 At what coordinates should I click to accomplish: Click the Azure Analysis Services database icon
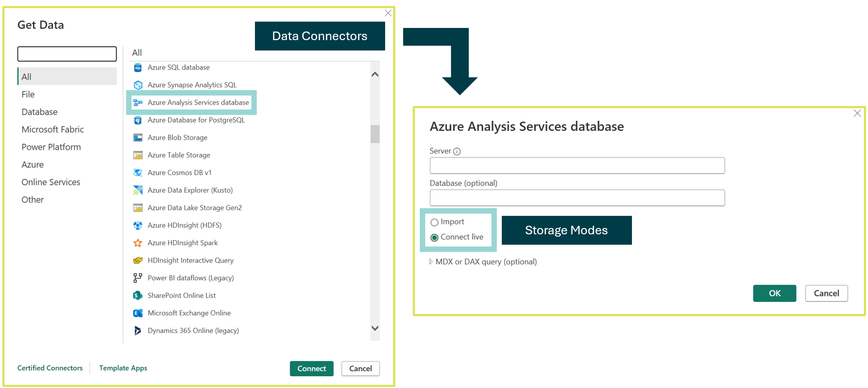click(x=138, y=103)
